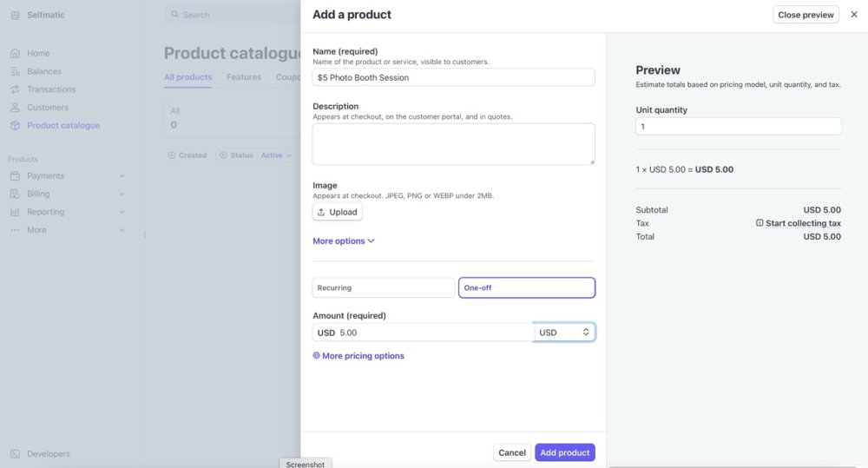This screenshot has width=868, height=468.
Task: Open More pricing options link
Action: click(x=358, y=356)
